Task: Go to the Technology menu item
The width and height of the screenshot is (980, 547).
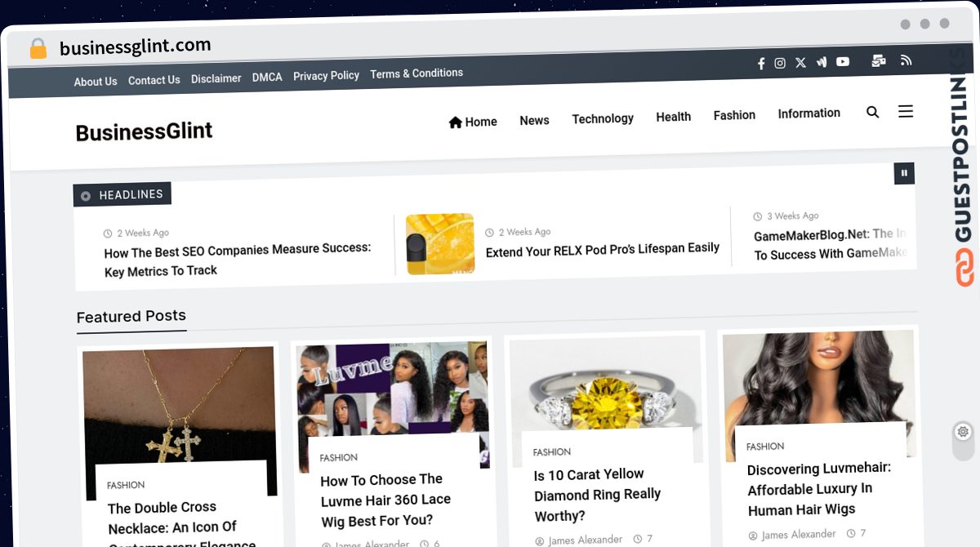Action: coord(603,118)
